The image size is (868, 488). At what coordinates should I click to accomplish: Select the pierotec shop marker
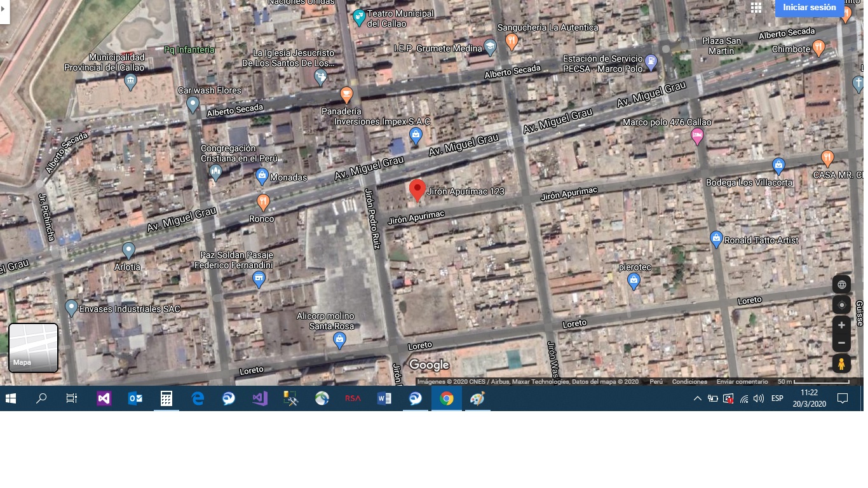coord(634,281)
